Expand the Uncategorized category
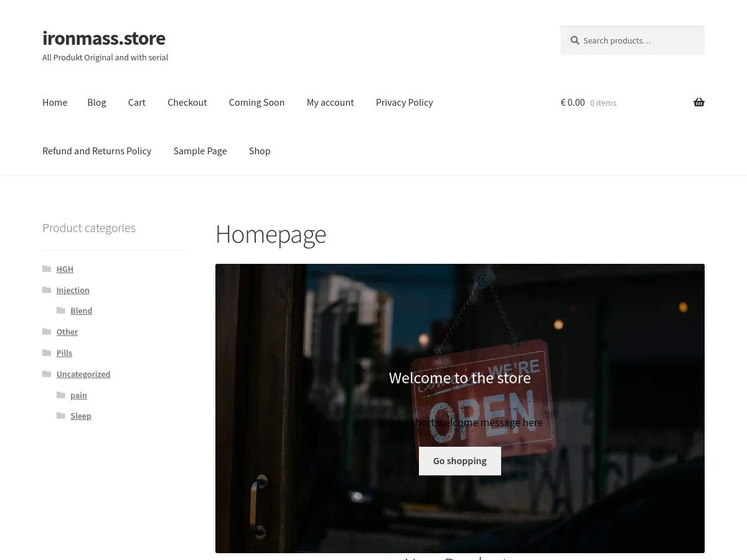The image size is (747, 560). [x=83, y=373]
